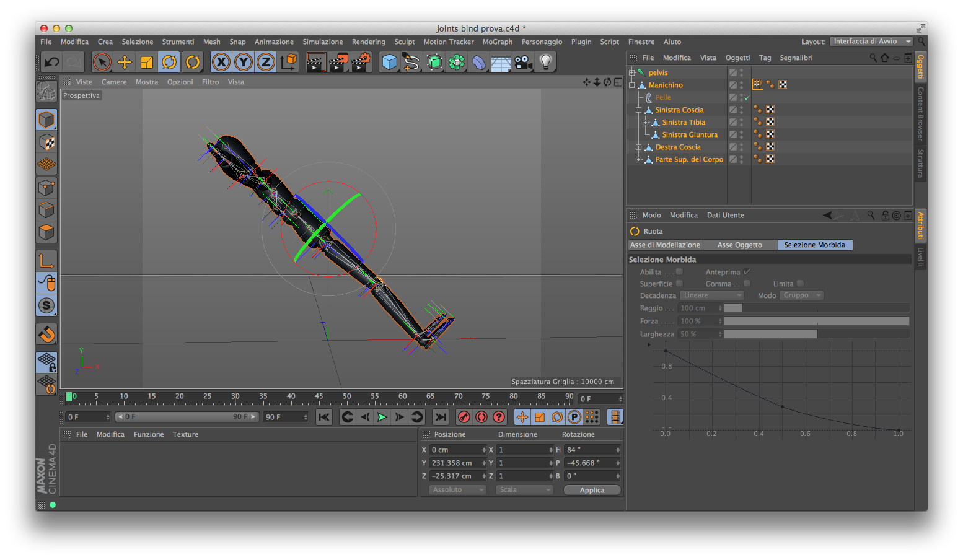Expand the Destra Coscia tree item
This screenshot has width=963, height=560.
click(x=638, y=147)
